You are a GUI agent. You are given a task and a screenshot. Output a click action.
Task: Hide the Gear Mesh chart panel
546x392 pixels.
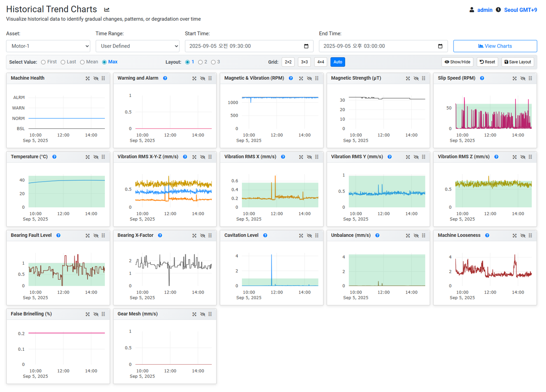coord(203,314)
